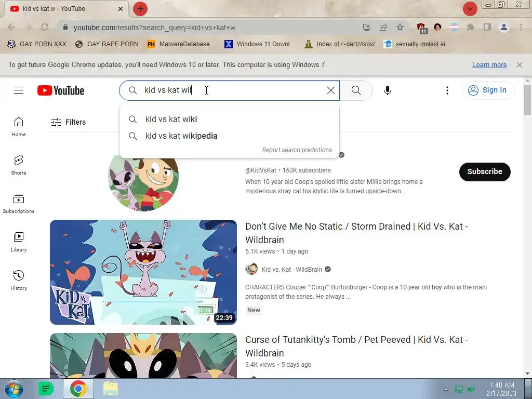Click the YouTube logo

tap(61, 90)
